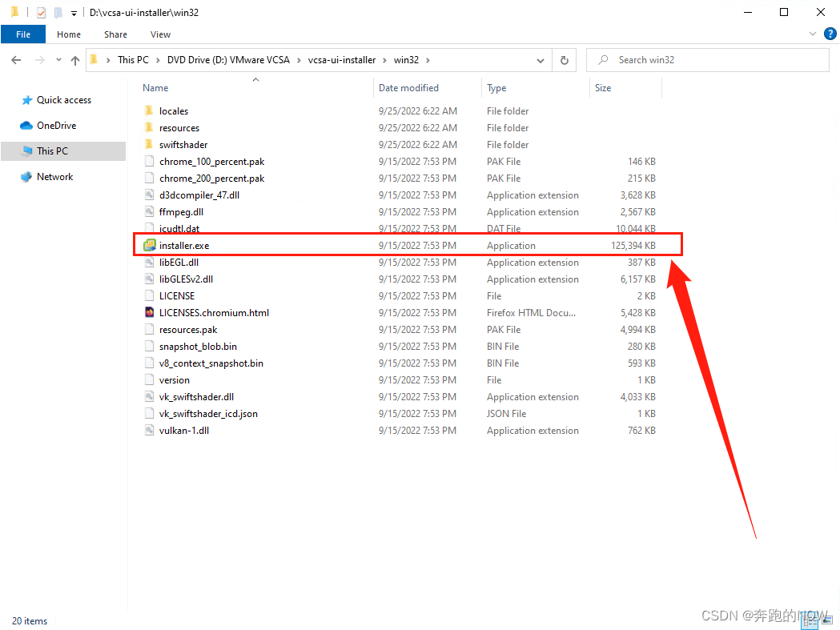Select the d3dcompiler_47.dll file icon
The height and width of the screenshot is (630, 840).
[x=150, y=195]
